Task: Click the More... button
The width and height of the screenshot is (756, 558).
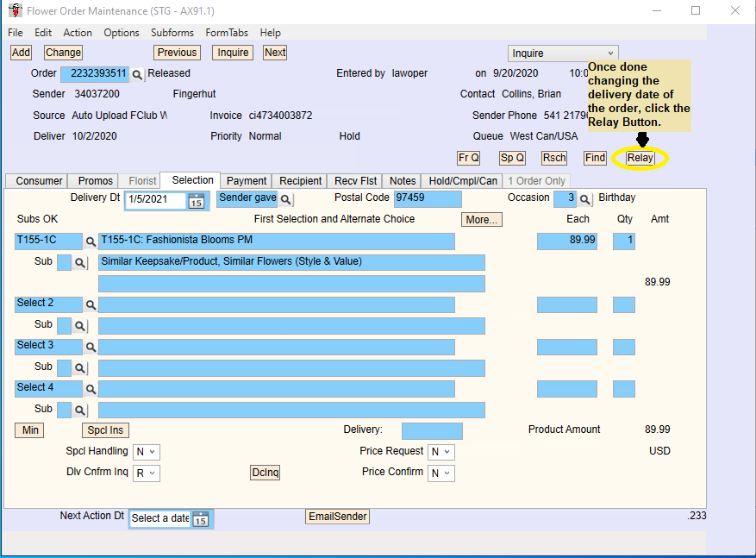Action: click(x=481, y=219)
